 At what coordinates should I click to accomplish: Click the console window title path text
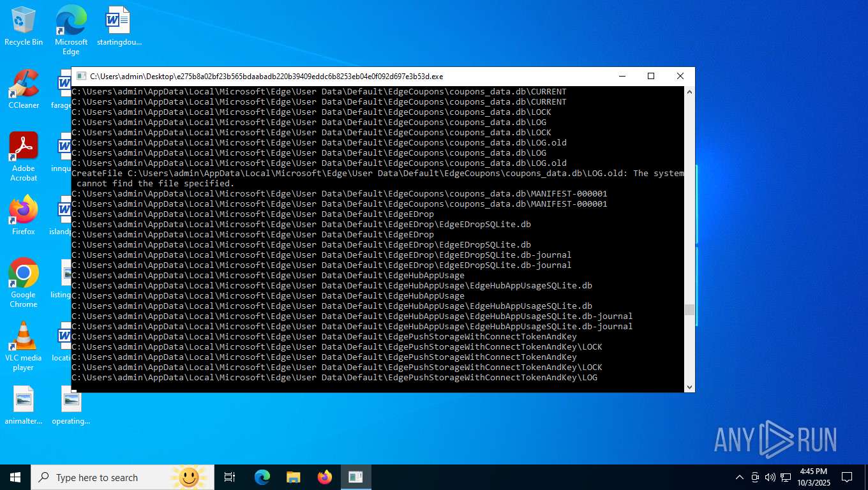266,77
